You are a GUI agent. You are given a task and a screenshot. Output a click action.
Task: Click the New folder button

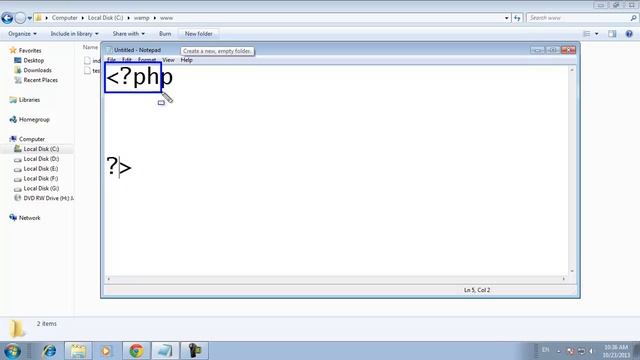click(198, 33)
